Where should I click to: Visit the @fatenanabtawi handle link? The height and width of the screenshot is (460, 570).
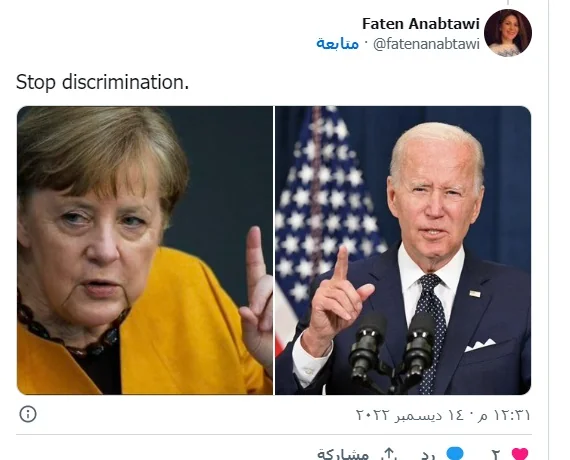point(426,44)
